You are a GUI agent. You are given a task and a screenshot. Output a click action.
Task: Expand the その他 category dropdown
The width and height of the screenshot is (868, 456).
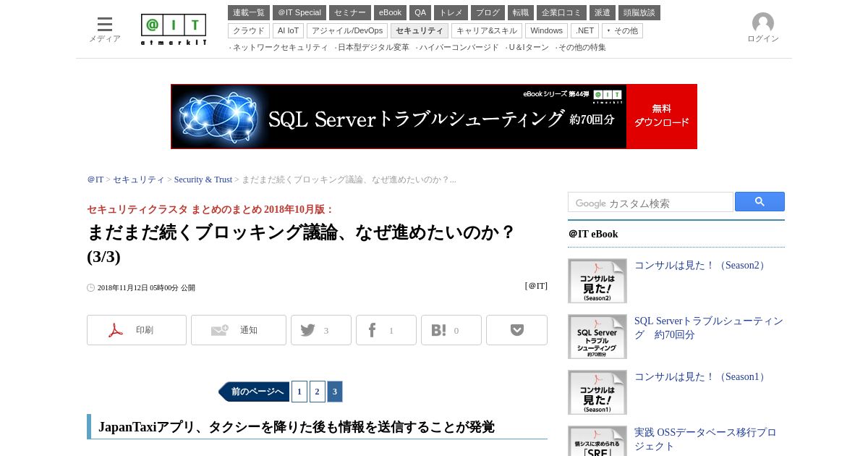tap(622, 31)
